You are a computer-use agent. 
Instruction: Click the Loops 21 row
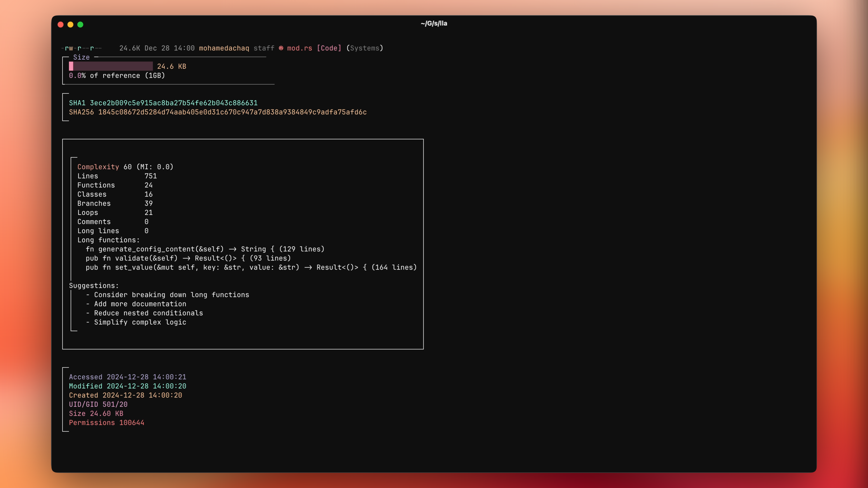coord(115,212)
